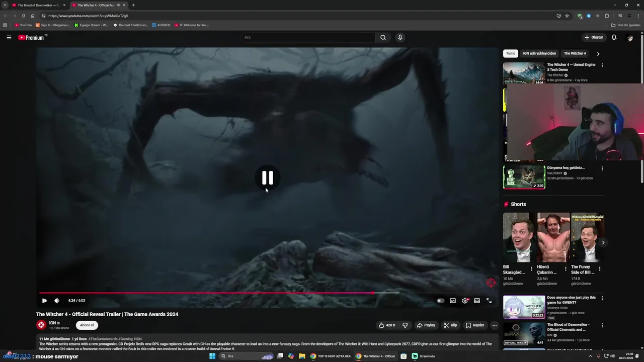This screenshot has height=362, width=644.
Task: Open Tüm Yer İşaretleri folder
Action: [x=625, y=25]
